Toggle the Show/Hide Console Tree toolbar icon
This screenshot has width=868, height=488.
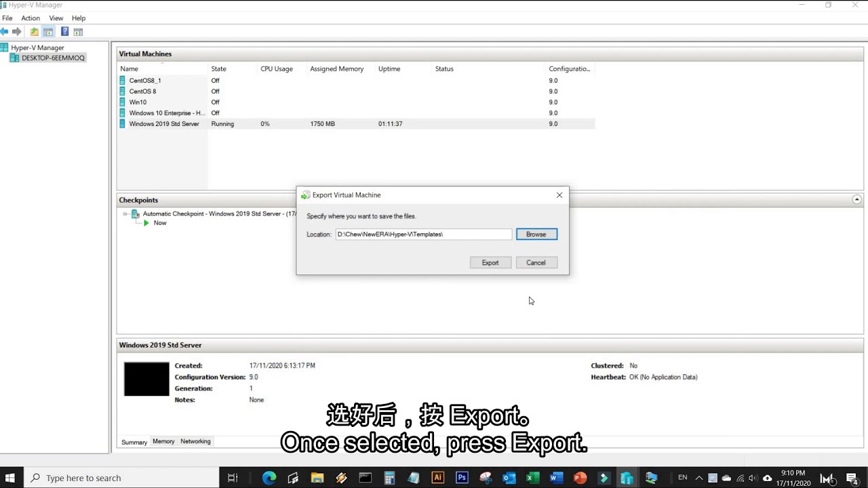[x=48, y=32]
